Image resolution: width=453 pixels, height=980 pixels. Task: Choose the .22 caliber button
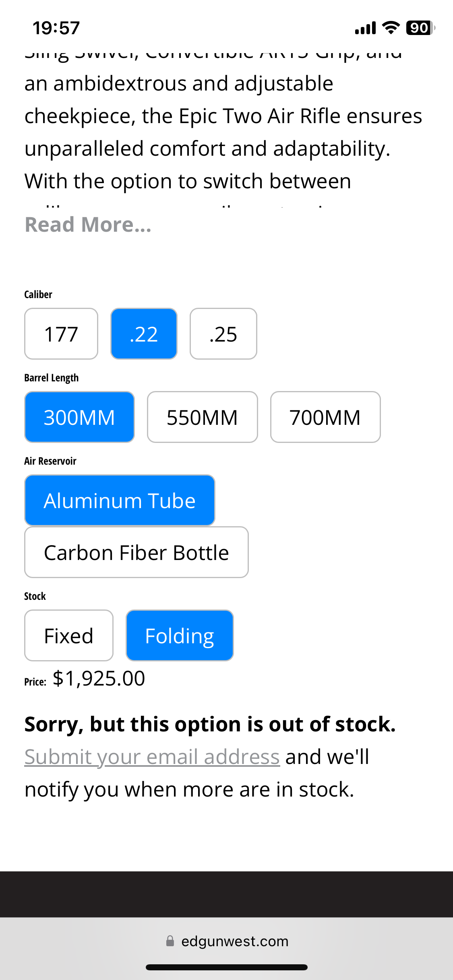click(144, 334)
